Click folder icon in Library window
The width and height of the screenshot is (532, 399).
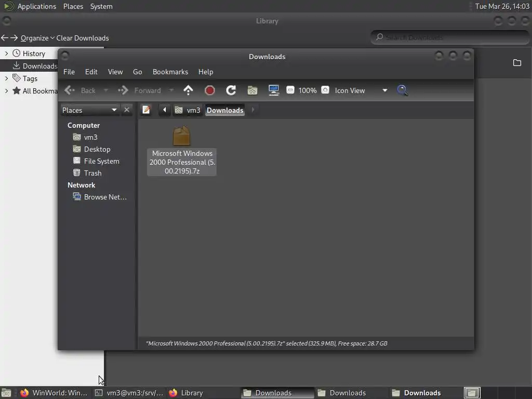(x=517, y=63)
